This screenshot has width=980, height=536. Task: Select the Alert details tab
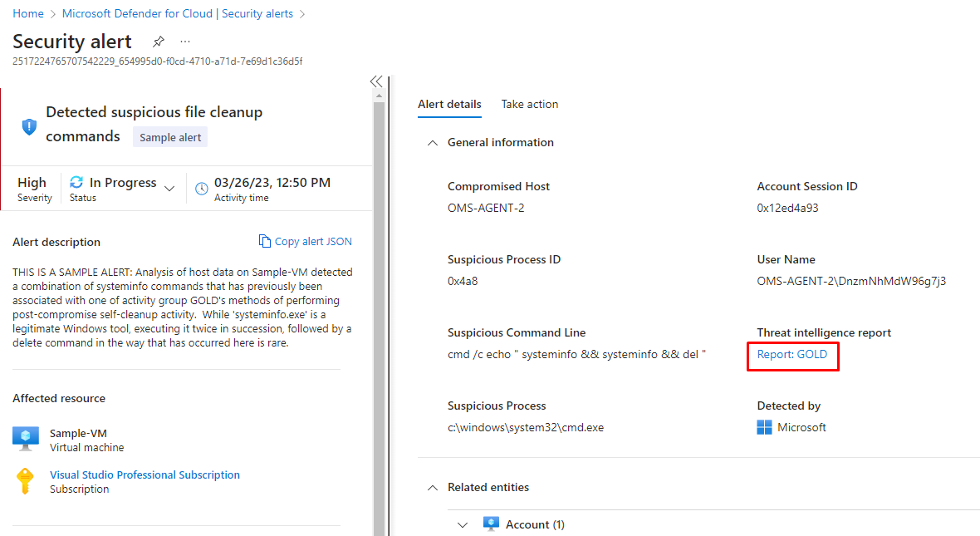[x=449, y=104]
